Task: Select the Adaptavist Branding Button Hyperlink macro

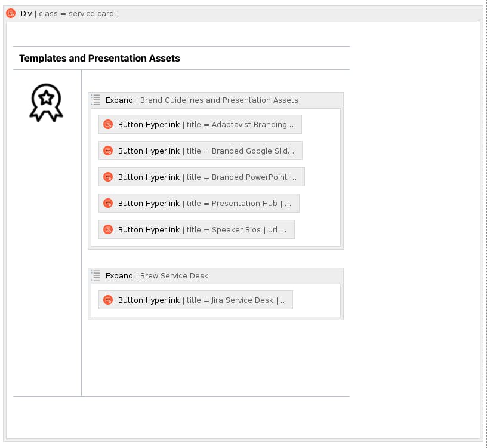Action: [x=200, y=124]
